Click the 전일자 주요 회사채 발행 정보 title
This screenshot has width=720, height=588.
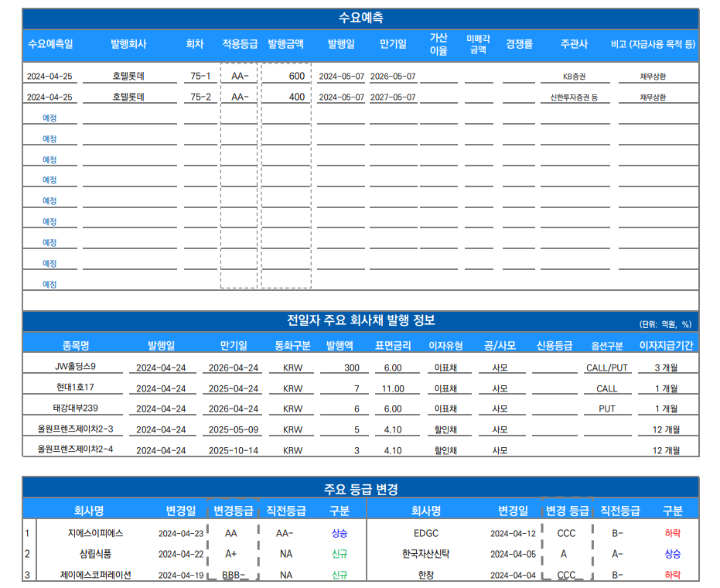(x=360, y=321)
